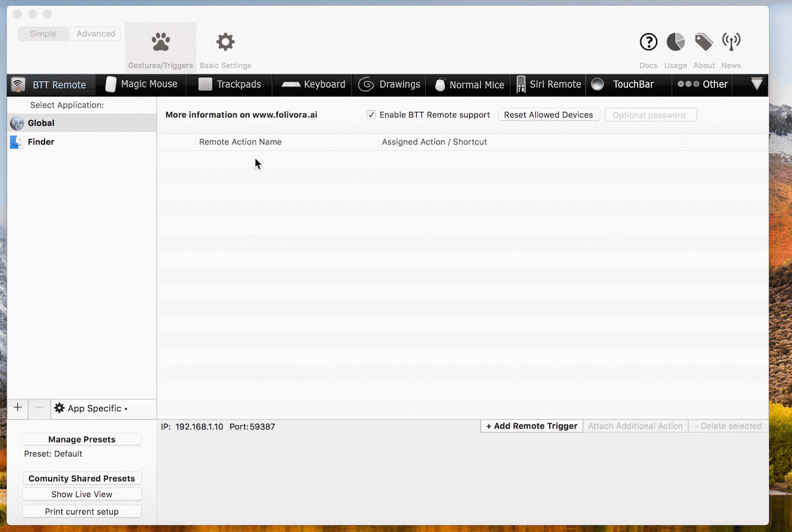Open the About tag icon
Image resolution: width=792 pixels, height=532 pixels.
tap(704, 42)
